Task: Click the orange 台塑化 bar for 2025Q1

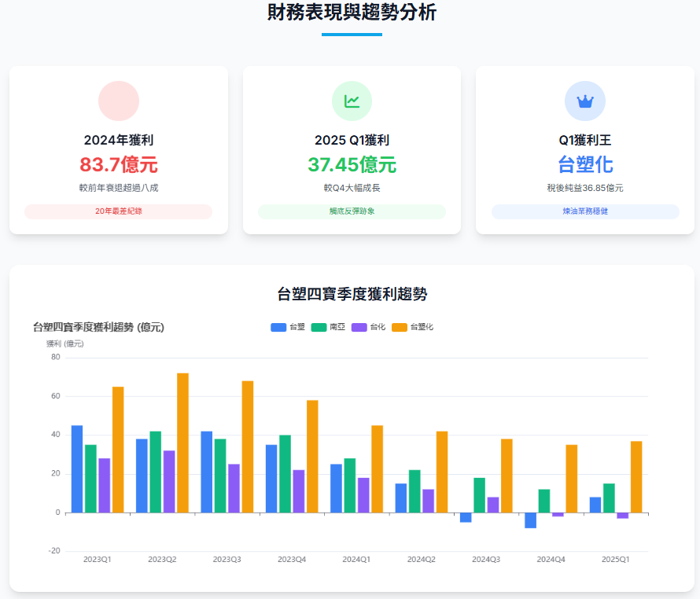Action: pyautogui.click(x=636, y=476)
